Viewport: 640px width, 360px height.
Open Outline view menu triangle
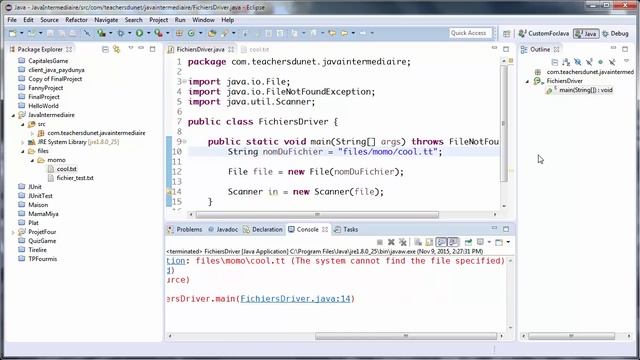coord(627,60)
